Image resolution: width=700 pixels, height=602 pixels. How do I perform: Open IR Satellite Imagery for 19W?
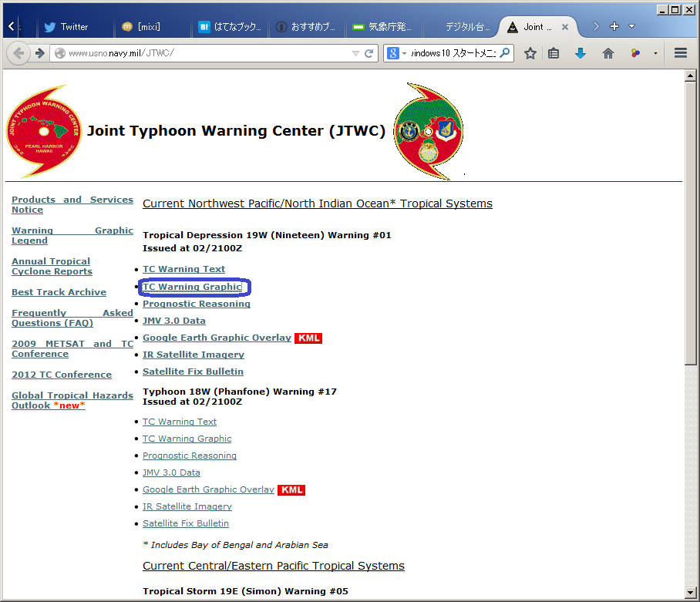tap(194, 355)
